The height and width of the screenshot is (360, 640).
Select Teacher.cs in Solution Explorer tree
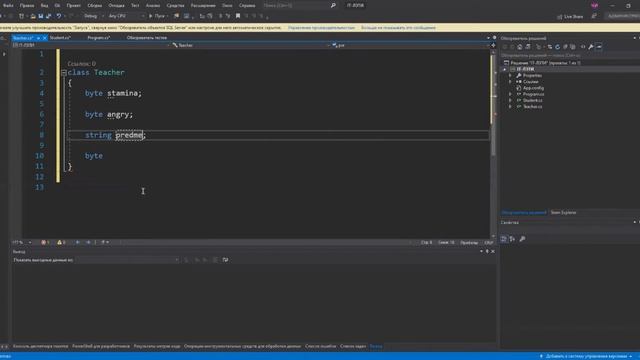tap(532, 107)
